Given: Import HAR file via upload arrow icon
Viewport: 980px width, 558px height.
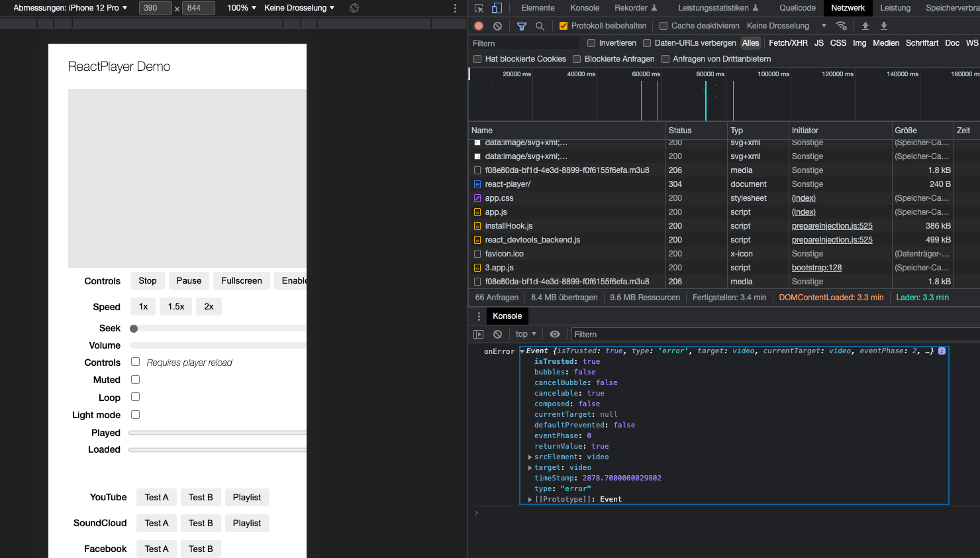Looking at the screenshot, I should pos(865,25).
